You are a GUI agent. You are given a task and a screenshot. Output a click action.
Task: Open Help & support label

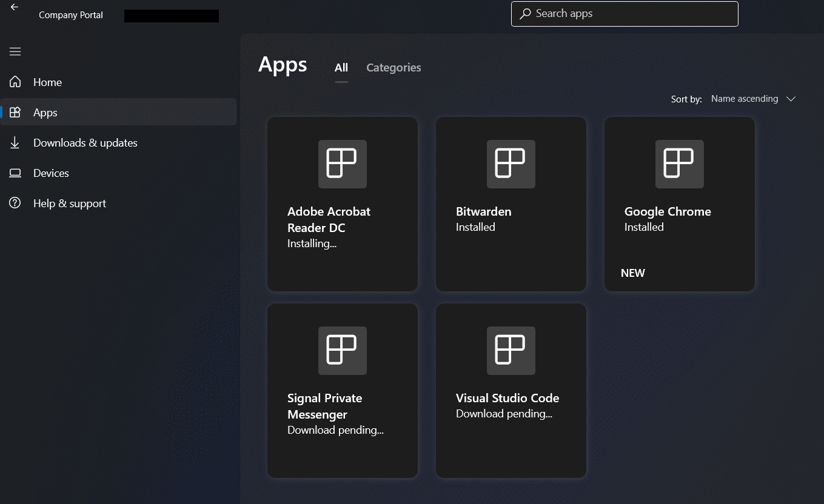(70, 204)
